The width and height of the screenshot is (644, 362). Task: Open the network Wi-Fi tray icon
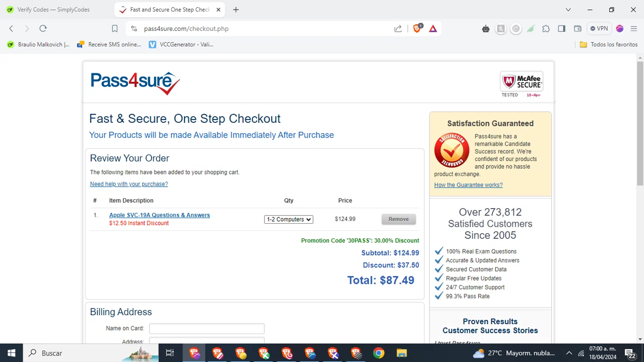coord(581,353)
